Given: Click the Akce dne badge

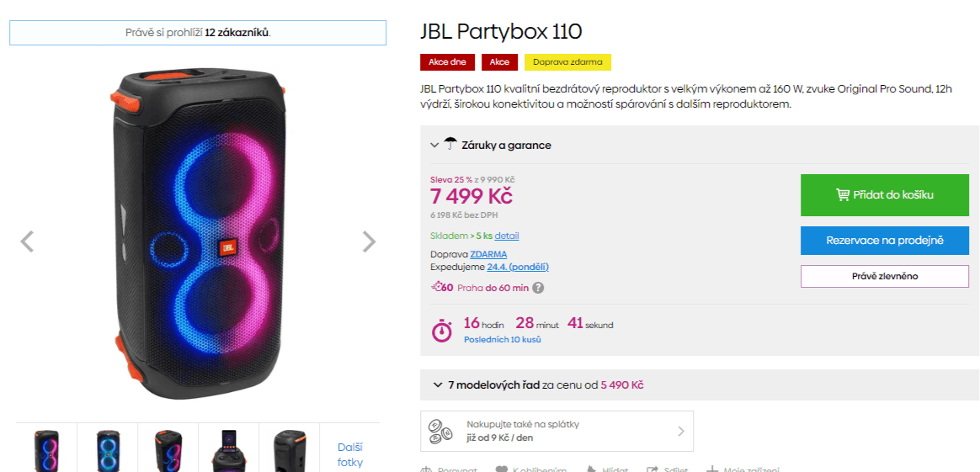Looking at the screenshot, I should pos(447,62).
